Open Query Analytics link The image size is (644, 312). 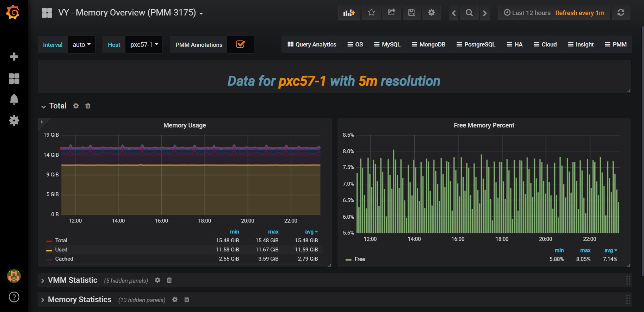point(312,44)
